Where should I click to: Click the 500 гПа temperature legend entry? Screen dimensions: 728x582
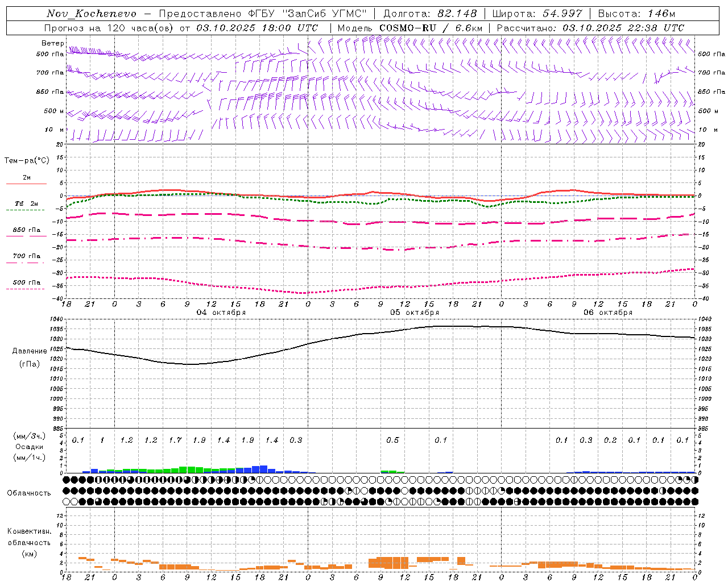coord(26,282)
